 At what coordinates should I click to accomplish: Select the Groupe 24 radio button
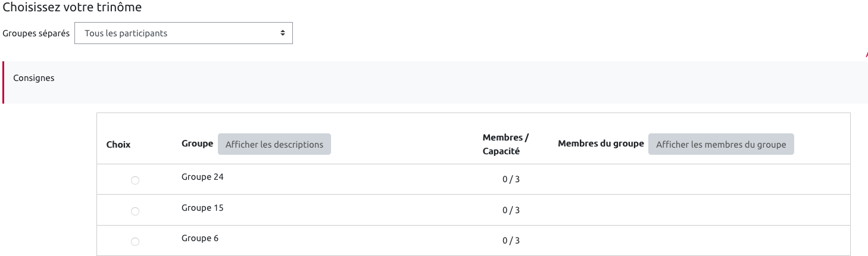(135, 180)
